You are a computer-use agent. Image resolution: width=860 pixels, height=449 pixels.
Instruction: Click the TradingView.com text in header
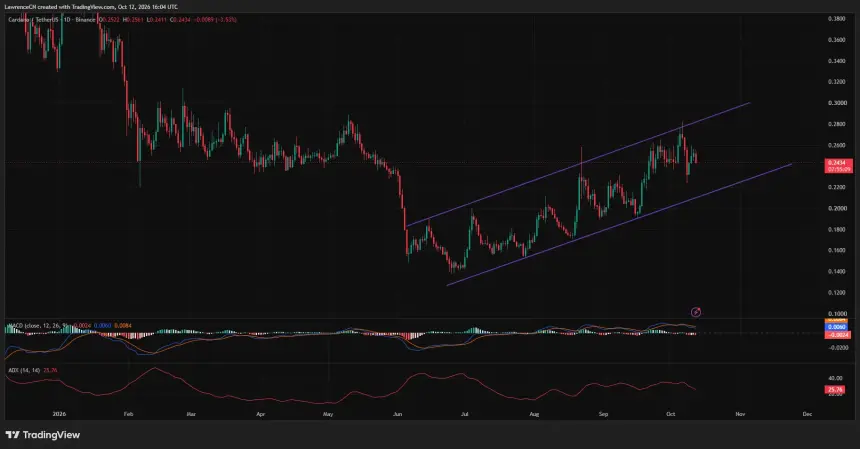(93, 7)
